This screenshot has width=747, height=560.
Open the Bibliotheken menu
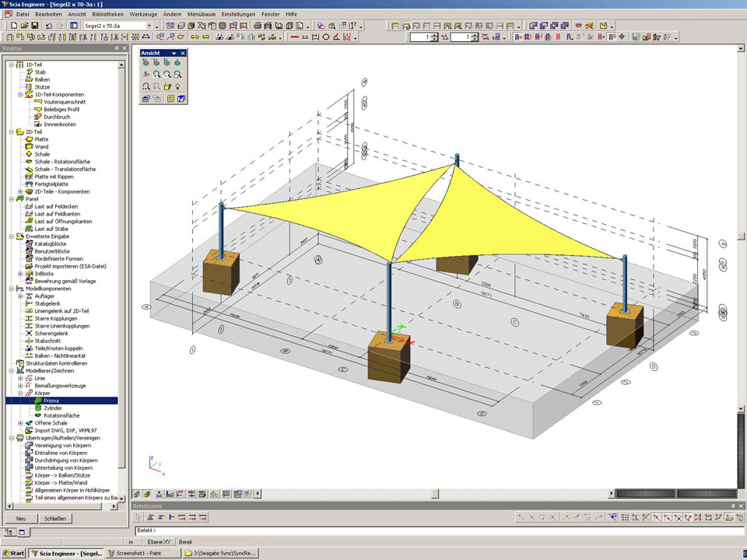(107, 14)
